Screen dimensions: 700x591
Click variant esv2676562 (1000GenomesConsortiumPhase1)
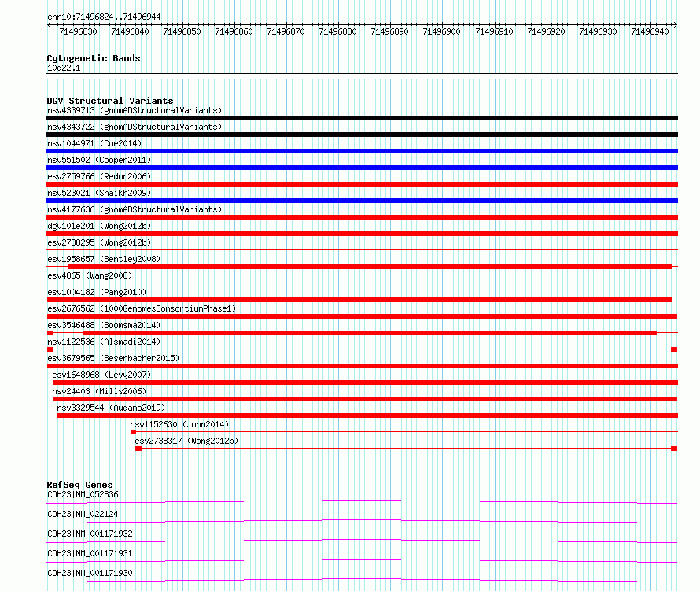(x=142, y=308)
